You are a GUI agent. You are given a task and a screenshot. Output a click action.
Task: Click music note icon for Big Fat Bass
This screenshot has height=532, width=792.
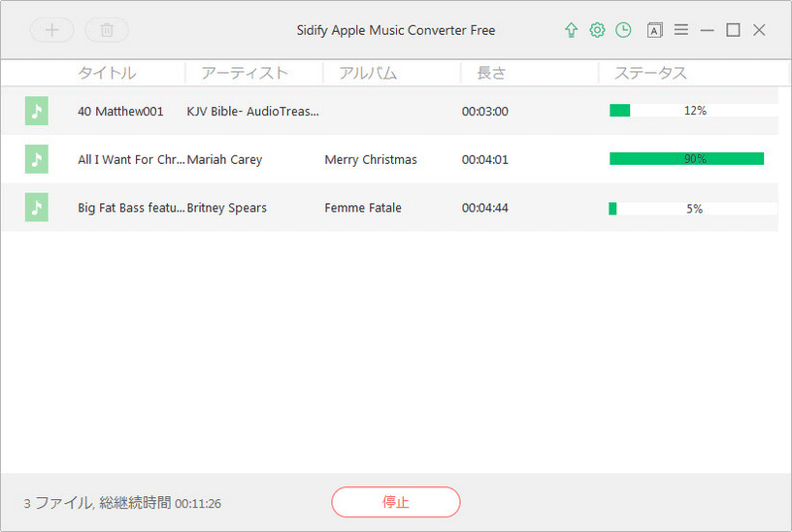(x=36, y=207)
